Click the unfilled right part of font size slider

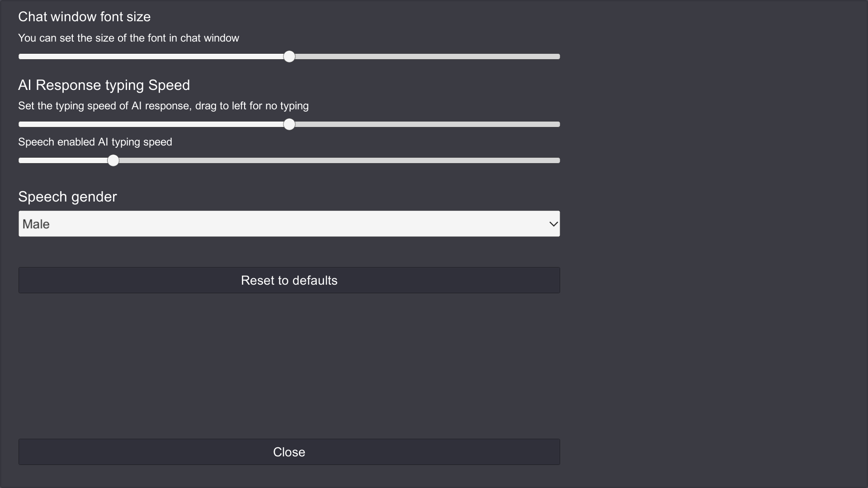pos(425,56)
